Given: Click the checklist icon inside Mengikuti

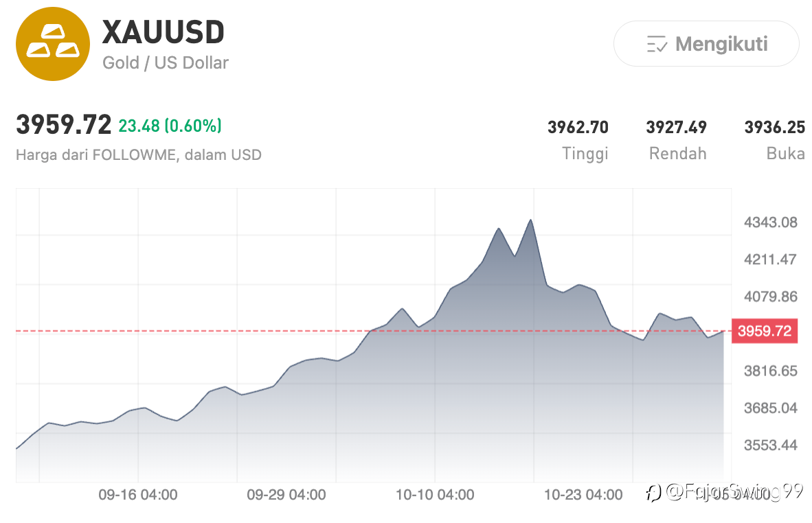Looking at the screenshot, I should [x=657, y=45].
